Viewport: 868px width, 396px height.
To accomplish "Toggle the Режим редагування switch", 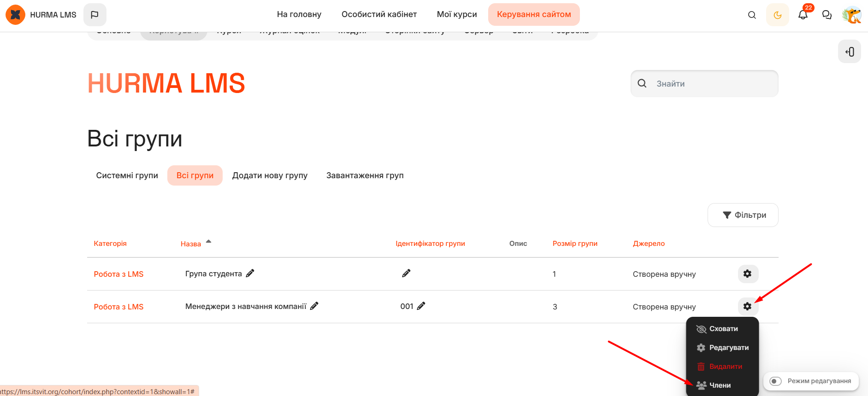I will pyautogui.click(x=775, y=381).
